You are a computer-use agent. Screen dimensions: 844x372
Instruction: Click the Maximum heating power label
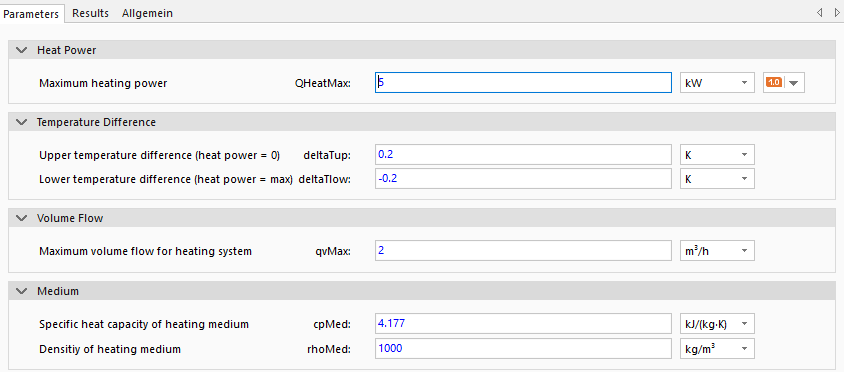click(103, 83)
